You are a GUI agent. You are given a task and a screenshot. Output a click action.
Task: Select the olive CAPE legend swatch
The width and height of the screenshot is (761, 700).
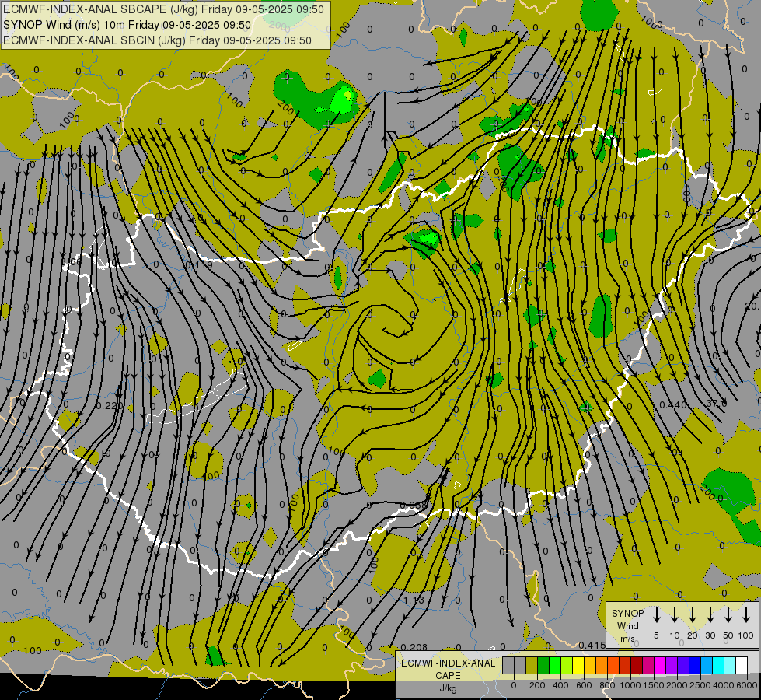[x=532, y=666]
